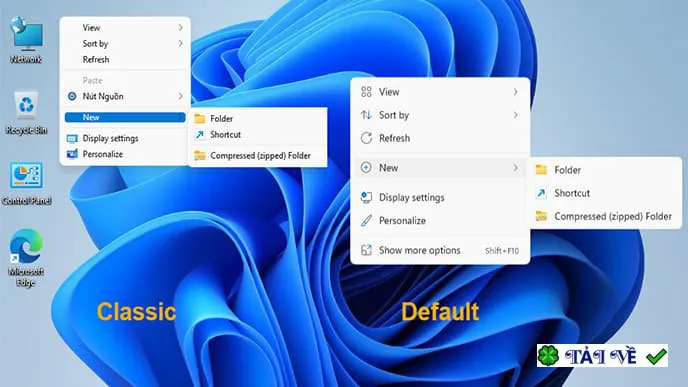
Task: Expand New chevron in default menu
Action: pyautogui.click(x=516, y=168)
